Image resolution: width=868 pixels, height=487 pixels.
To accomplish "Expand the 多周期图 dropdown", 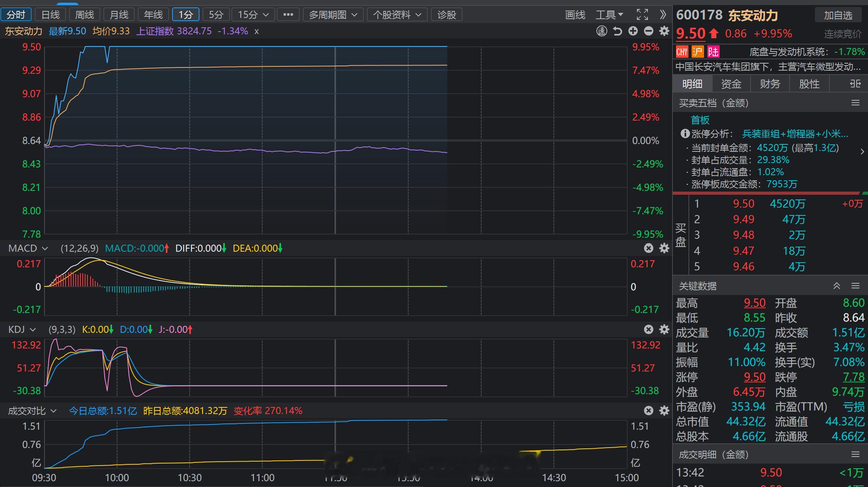I will (x=333, y=15).
